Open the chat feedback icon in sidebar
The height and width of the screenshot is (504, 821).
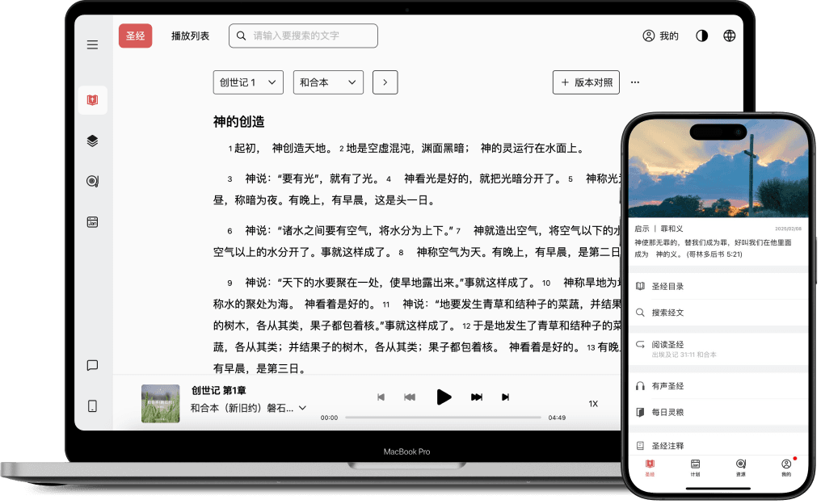[92, 365]
